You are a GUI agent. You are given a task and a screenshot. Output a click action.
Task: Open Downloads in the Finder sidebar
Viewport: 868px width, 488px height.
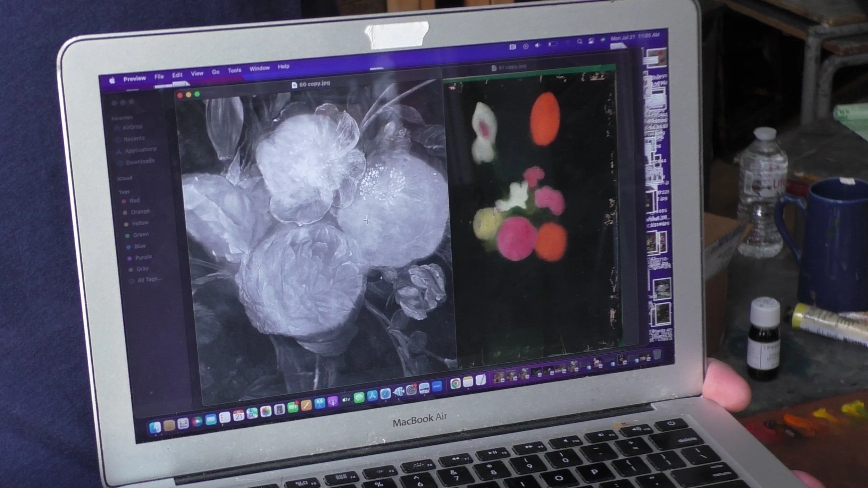click(x=140, y=162)
